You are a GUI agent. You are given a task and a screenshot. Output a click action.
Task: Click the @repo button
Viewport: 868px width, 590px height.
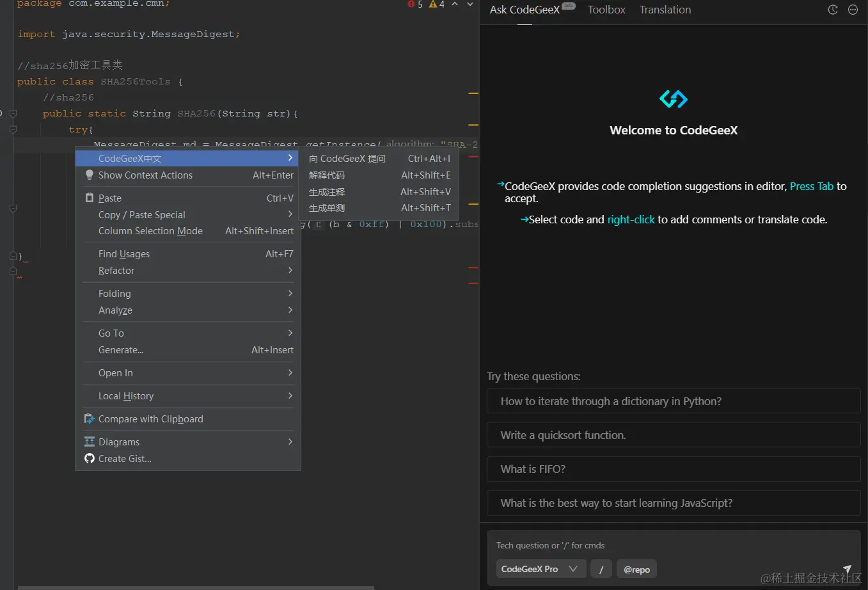pos(636,569)
